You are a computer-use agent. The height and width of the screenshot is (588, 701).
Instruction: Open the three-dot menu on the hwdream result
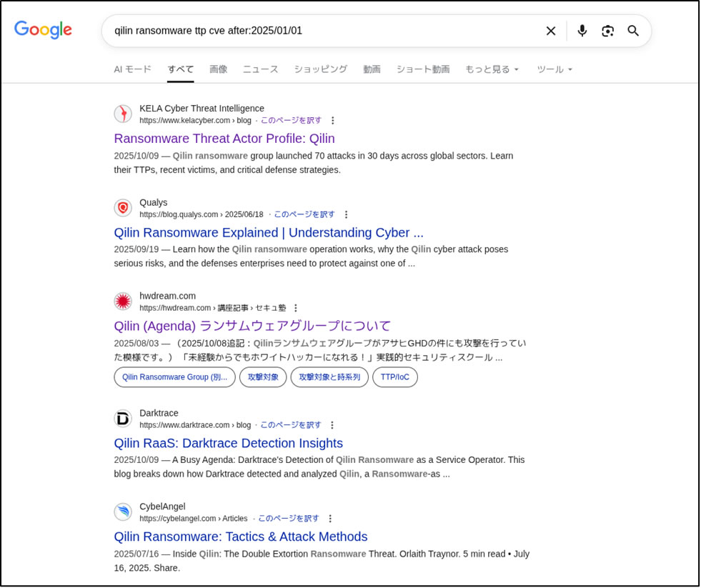pyautogui.click(x=295, y=307)
